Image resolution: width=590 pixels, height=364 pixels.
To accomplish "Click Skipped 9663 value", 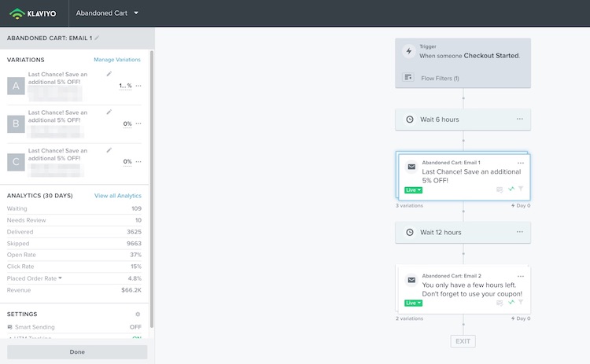I will (x=134, y=243).
